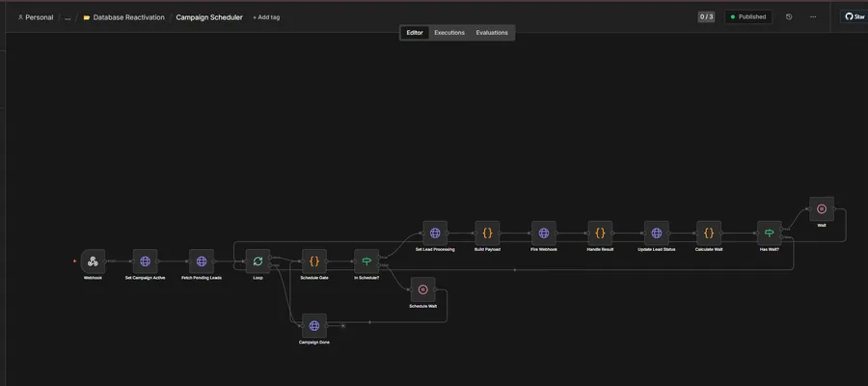This screenshot has height=386, width=868.
Task: Open the three-dot workflow options menu
Action: pos(813,17)
